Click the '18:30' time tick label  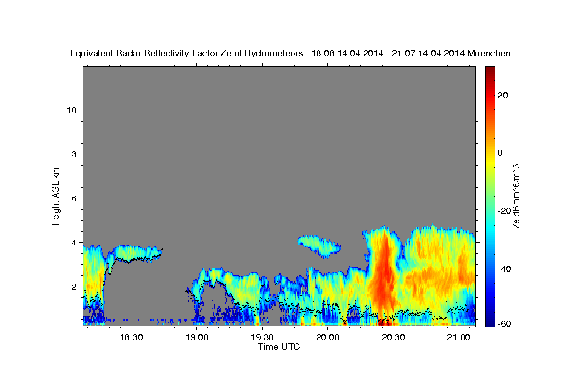pyautogui.click(x=131, y=337)
